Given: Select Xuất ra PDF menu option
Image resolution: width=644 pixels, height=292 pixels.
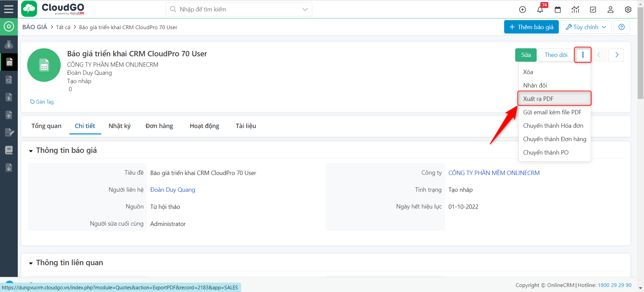Looking at the screenshot, I should click(538, 99).
